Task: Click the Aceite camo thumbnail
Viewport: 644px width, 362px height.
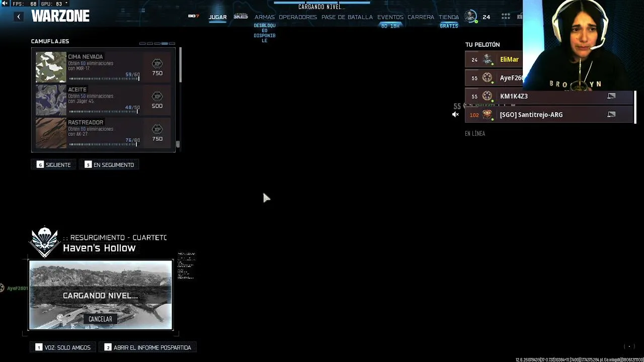Action: click(51, 100)
